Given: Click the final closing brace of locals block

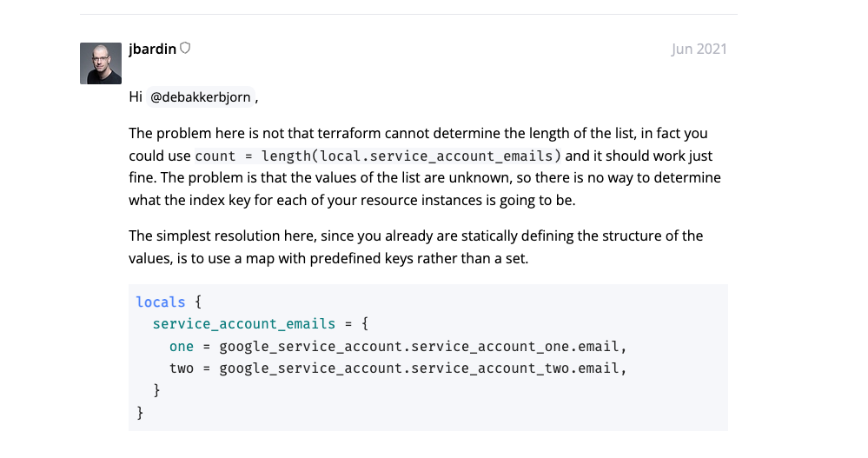Looking at the screenshot, I should click(140, 412).
